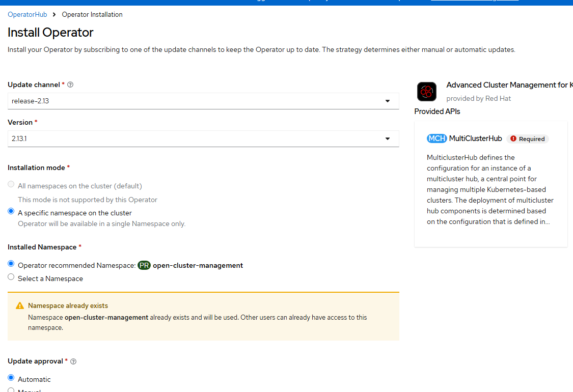Click the PR badge next to open-cluster-management
Screen dimensions: 573x392
pyautogui.click(x=144, y=265)
